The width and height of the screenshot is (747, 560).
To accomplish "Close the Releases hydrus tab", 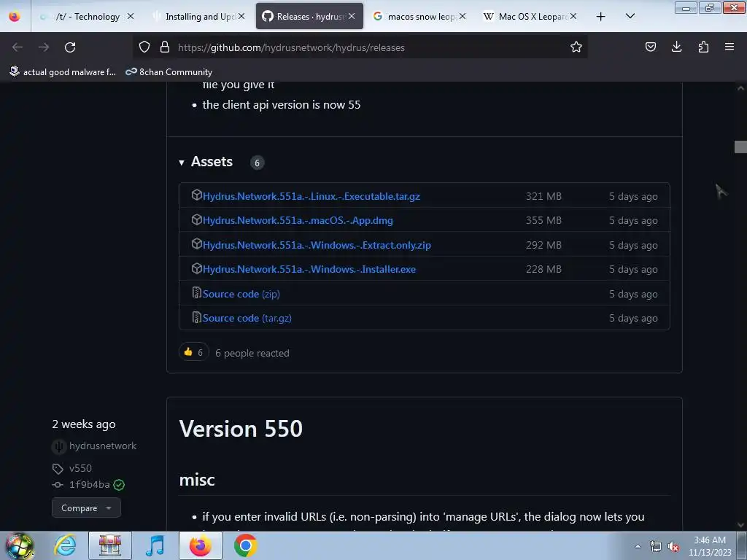I will (x=352, y=16).
